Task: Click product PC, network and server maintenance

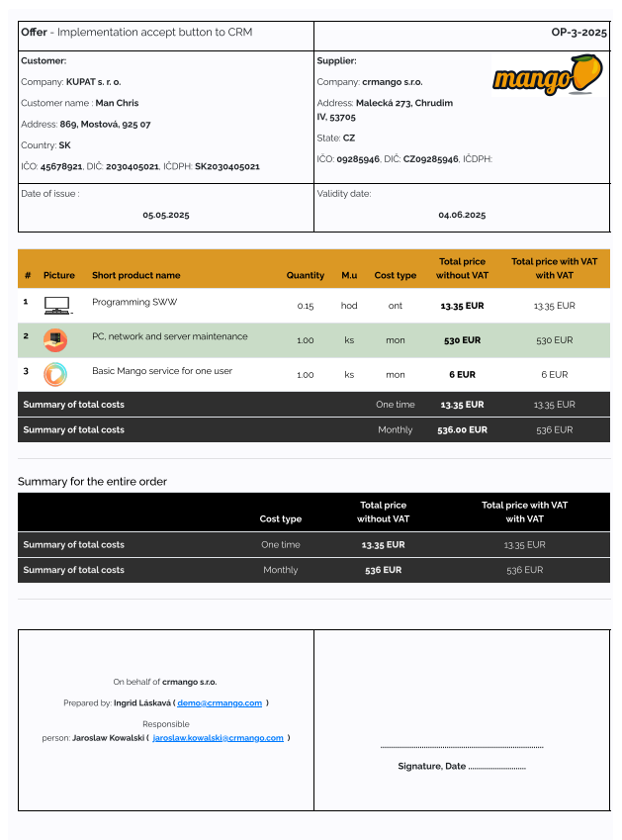Action: click(x=170, y=336)
